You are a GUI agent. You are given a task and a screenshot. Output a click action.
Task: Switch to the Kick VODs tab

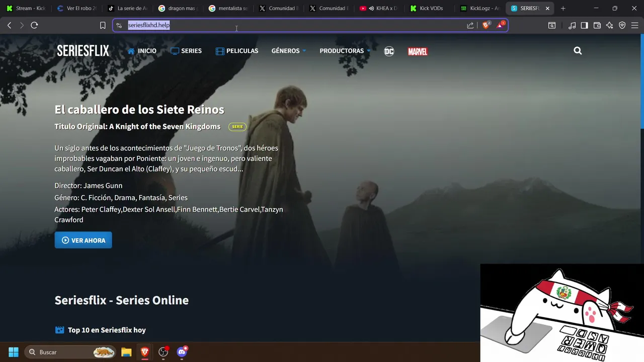[x=429, y=8]
